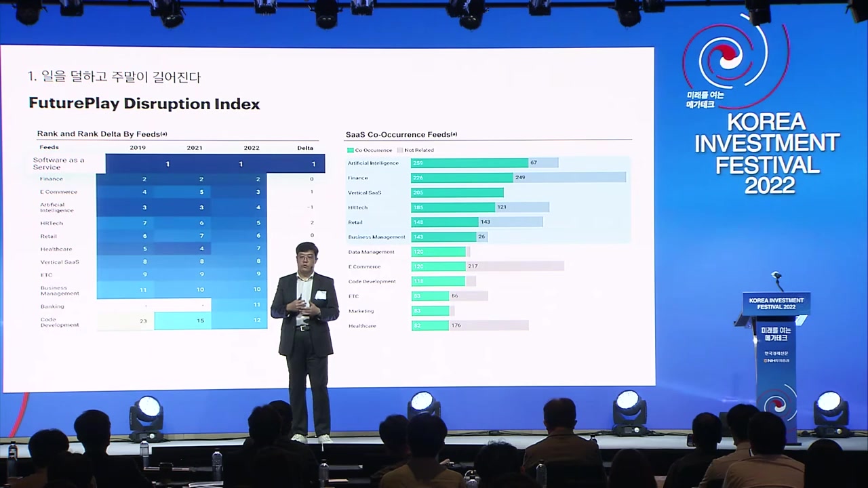Click the "SaaS Co-Occurrence Feeds" chart heading
The width and height of the screenshot is (868, 488).
tap(401, 134)
